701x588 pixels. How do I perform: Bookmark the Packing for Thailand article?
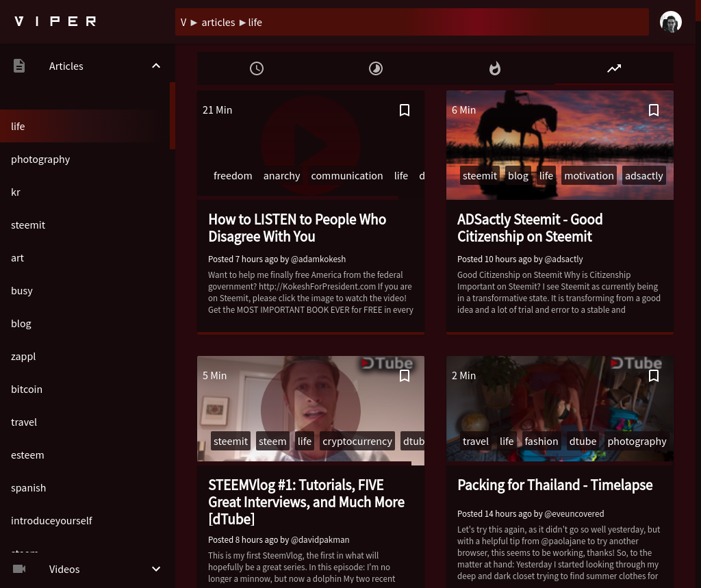pyautogui.click(x=654, y=376)
